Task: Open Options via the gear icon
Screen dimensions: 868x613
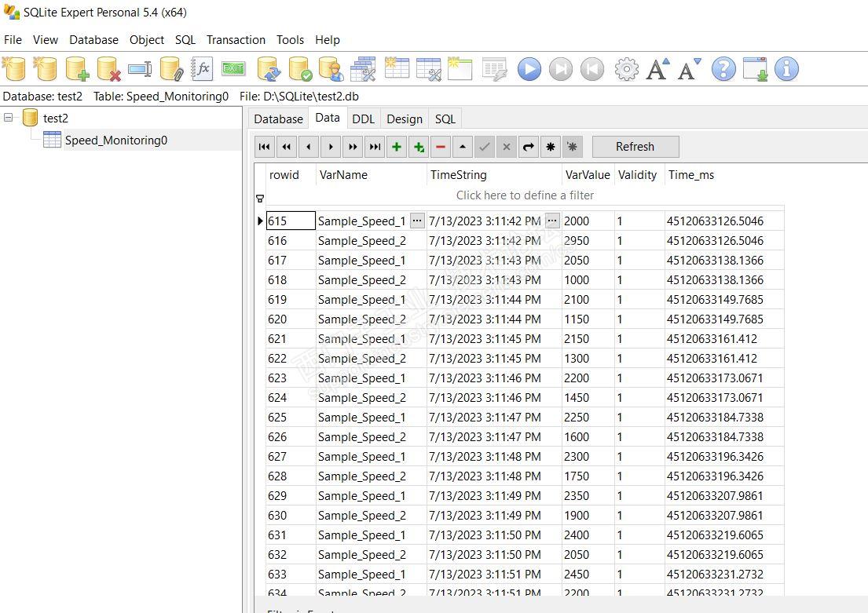Action: 627,69
